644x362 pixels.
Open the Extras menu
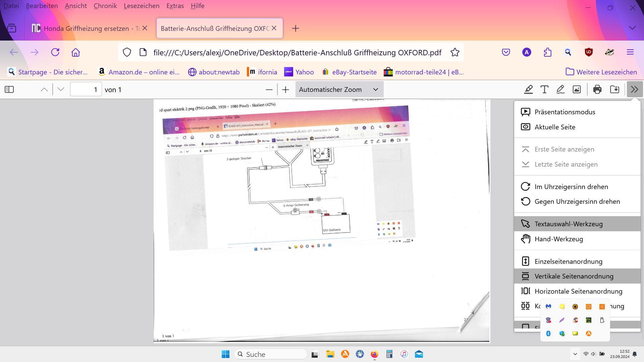[x=175, y=6]
